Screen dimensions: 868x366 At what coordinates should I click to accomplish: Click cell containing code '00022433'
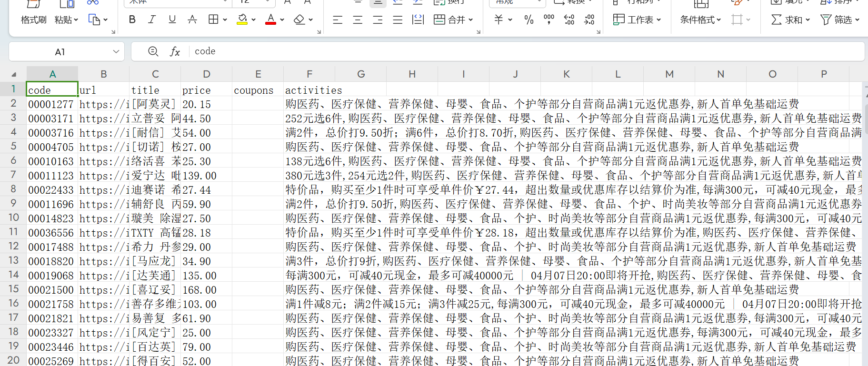click(x=52, y=190)
